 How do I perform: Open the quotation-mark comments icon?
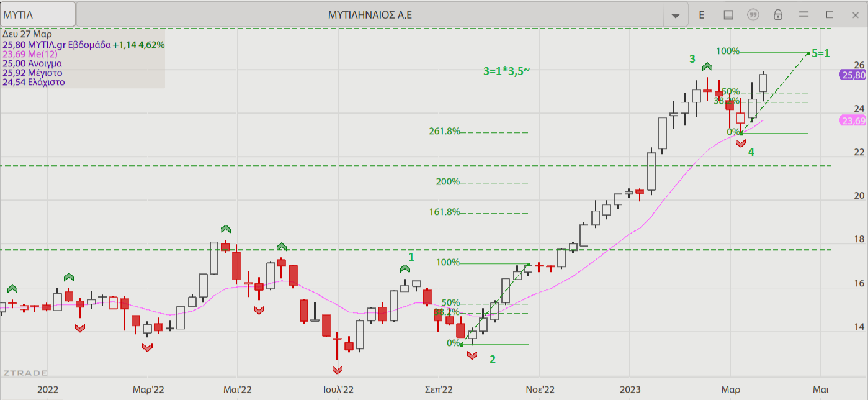pyautogui.click(x=753, y=14)
